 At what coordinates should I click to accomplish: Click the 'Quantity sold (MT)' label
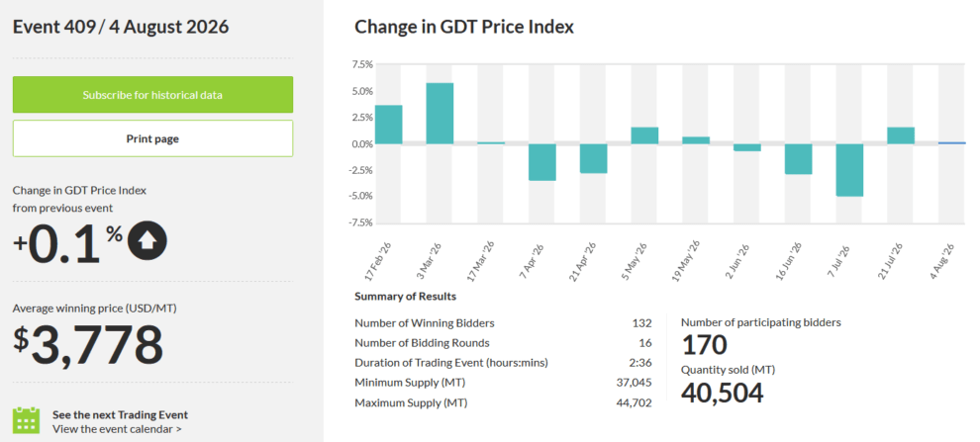[729, 370]
